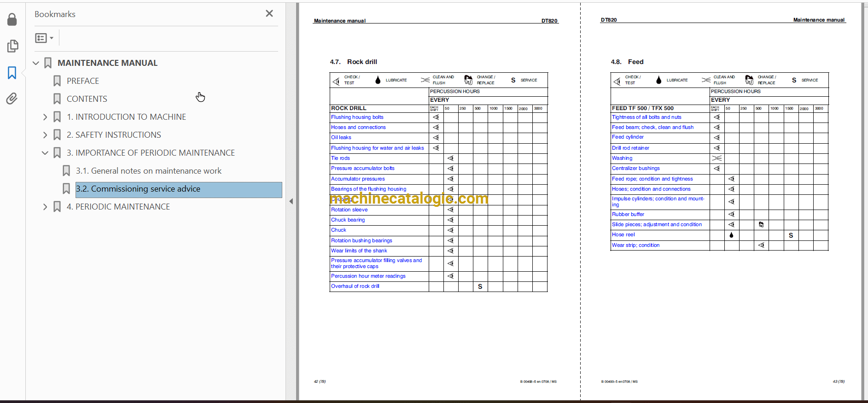Open the page thumbnails panel icon
The width and height of the screenshot is (868, 403).
click(x=12, y=46)
